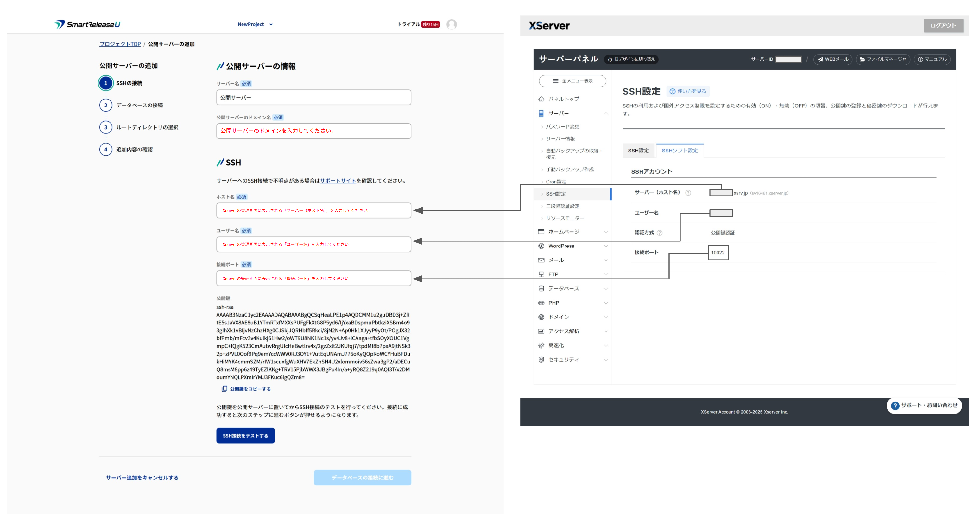The width and height of the screenshot is (980, 514).
Task: Select step 2 database connection circle
Action: click(106, 106)
